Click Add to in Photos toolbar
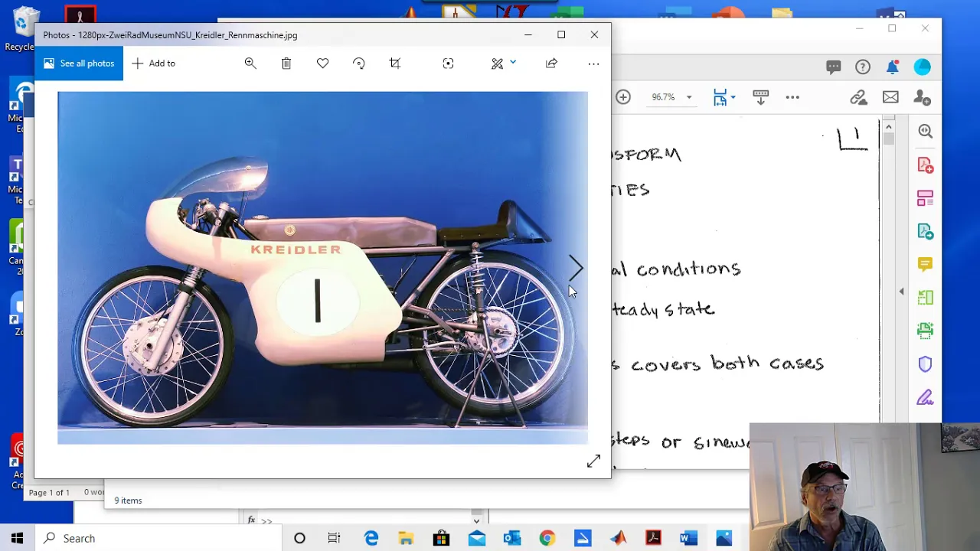The width and height of the screenshot is (980, 551). [154, 64]
